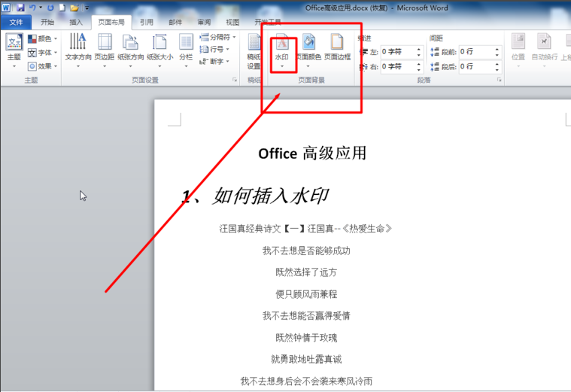The height and width of the screenshot is (392, 571).
Task: Switch to the Insert (插入) tab
Action: pyautogui.click(x=76, y=23)
